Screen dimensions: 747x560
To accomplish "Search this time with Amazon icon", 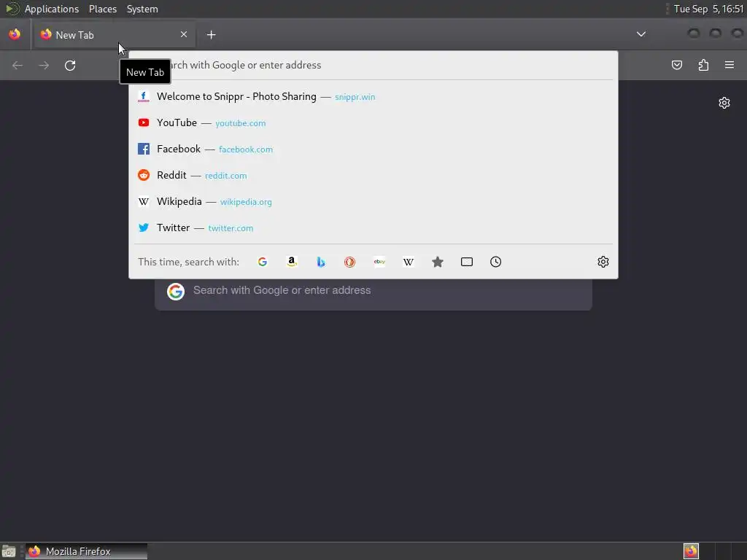I will tap(292, 262).
